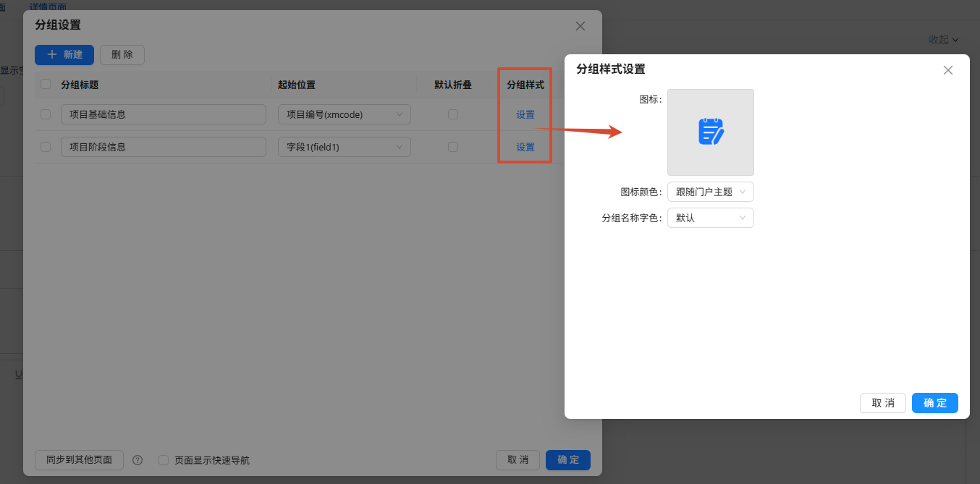This screenshot has height=484, width=980.
Task: Check the row checkbox for 项目基础信息
Action: pyautogui.click(x=46, y=114)
